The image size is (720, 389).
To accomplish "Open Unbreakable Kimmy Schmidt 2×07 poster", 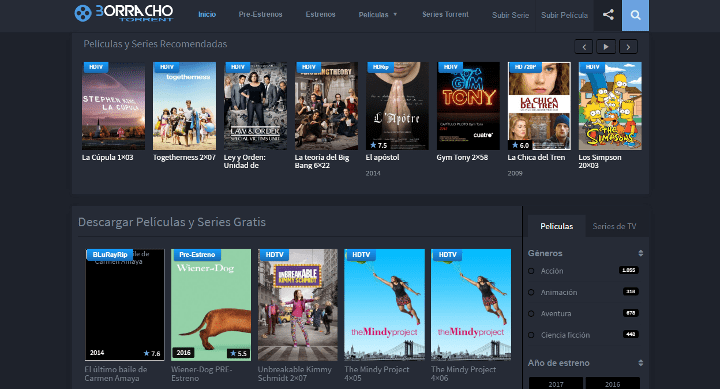I will click(x=298, y=304).
